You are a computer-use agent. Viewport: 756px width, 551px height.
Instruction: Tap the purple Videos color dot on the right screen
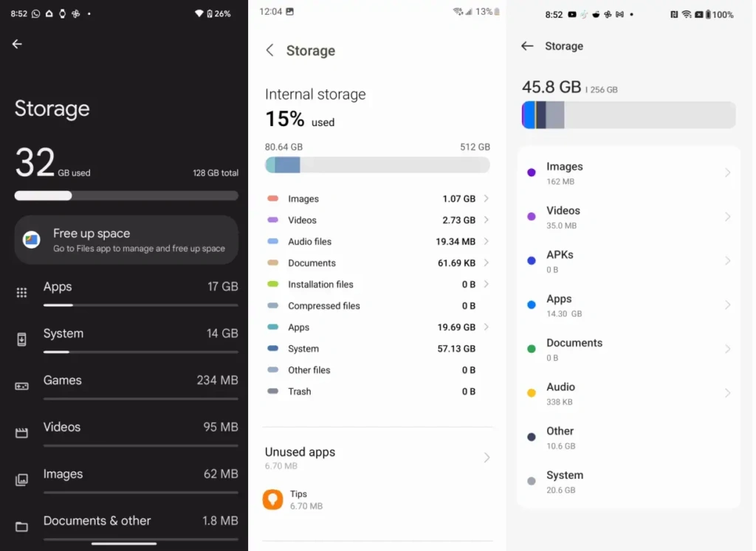[x=532, y=217]
